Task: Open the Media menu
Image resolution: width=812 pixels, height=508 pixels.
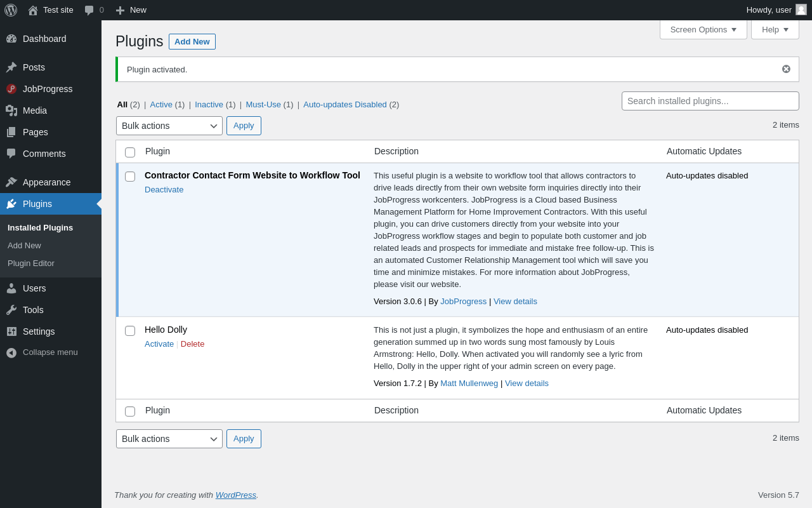Action: (51, 110)
